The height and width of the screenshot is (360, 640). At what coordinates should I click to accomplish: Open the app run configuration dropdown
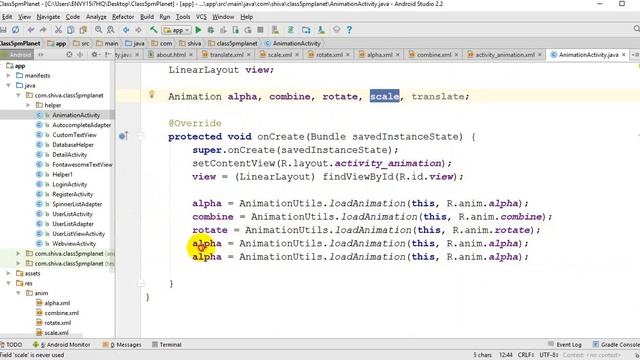click(176, 30)
